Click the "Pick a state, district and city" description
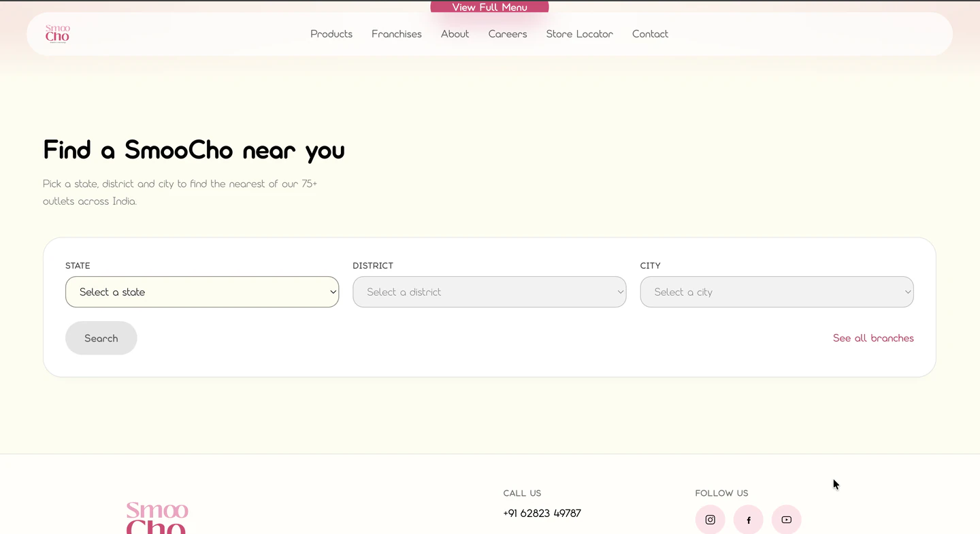The width and height of the screenshot is (980, 534). coord(180,193)
